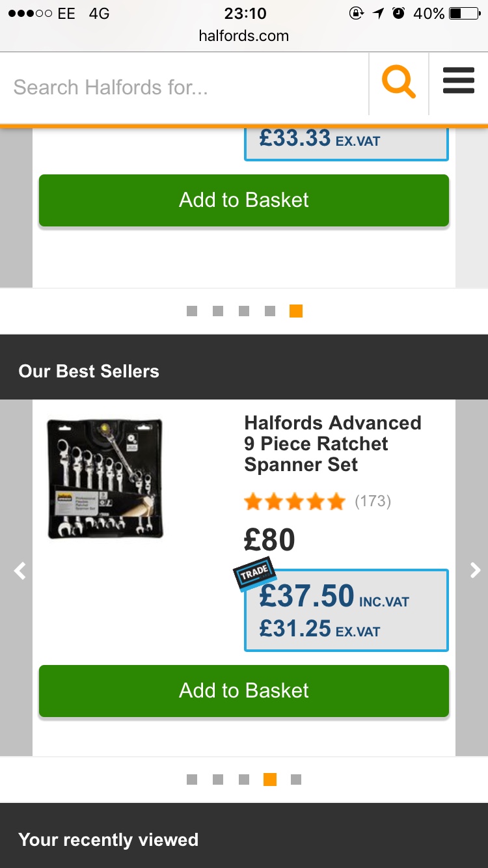
Task: Tap the halfords.com address bar
Action: pos(244,36)
